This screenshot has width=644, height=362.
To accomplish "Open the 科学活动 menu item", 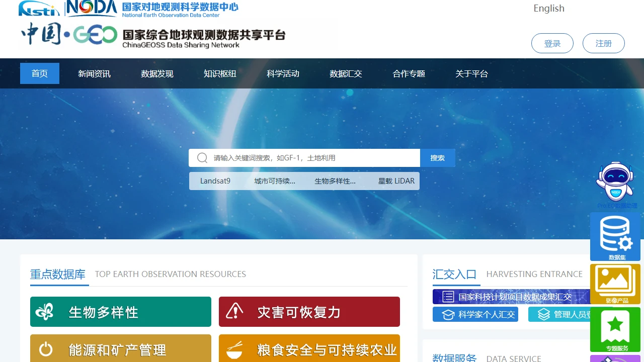I will coord(283,73).
